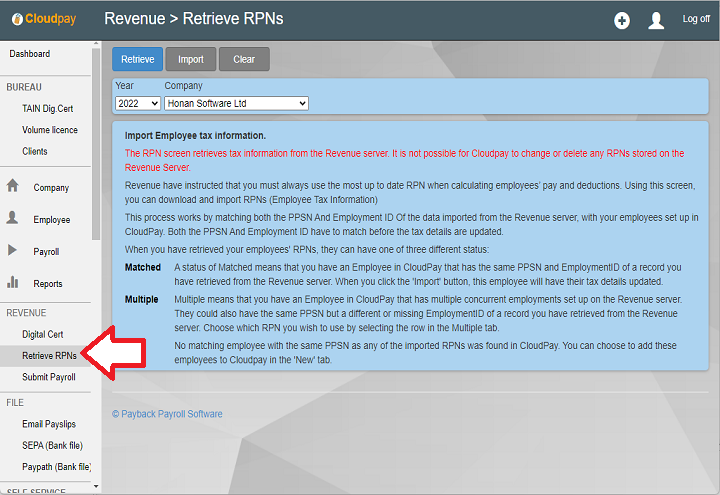This screenshot has width=720, height=495.
Task: Click the plus add icon in header
Action: tap(622, 20)
